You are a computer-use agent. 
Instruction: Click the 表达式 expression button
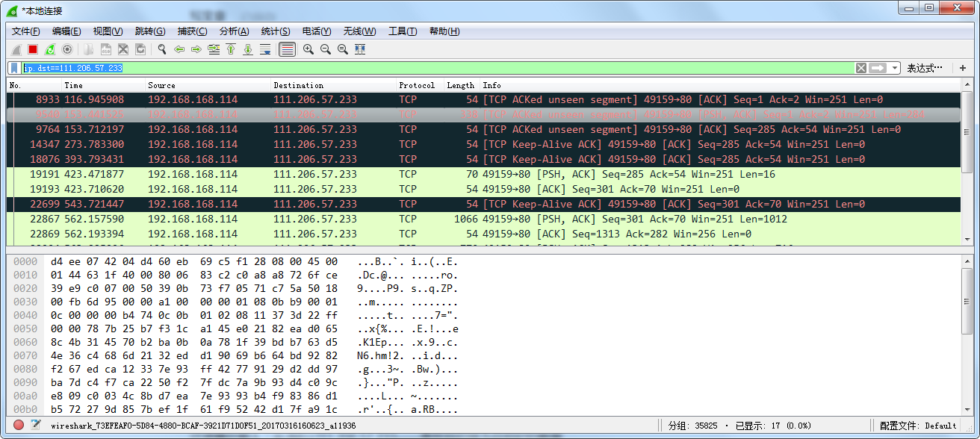925,68
